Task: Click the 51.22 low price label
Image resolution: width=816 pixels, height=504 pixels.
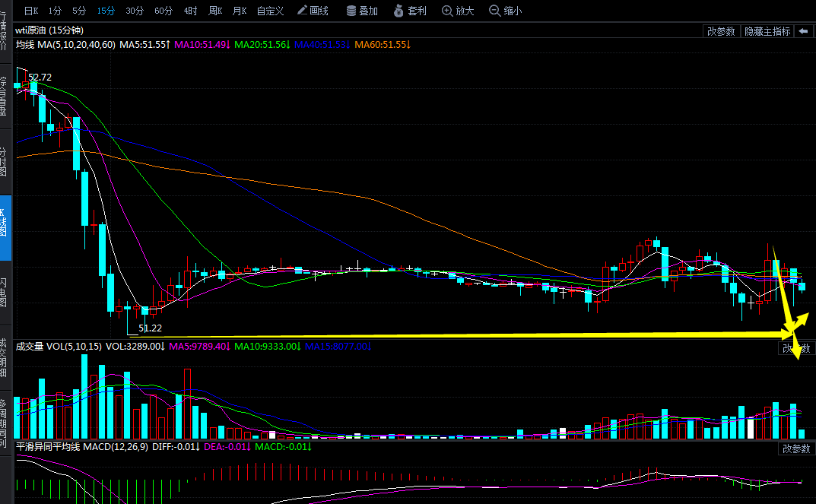Action: (x=150, y=328)
